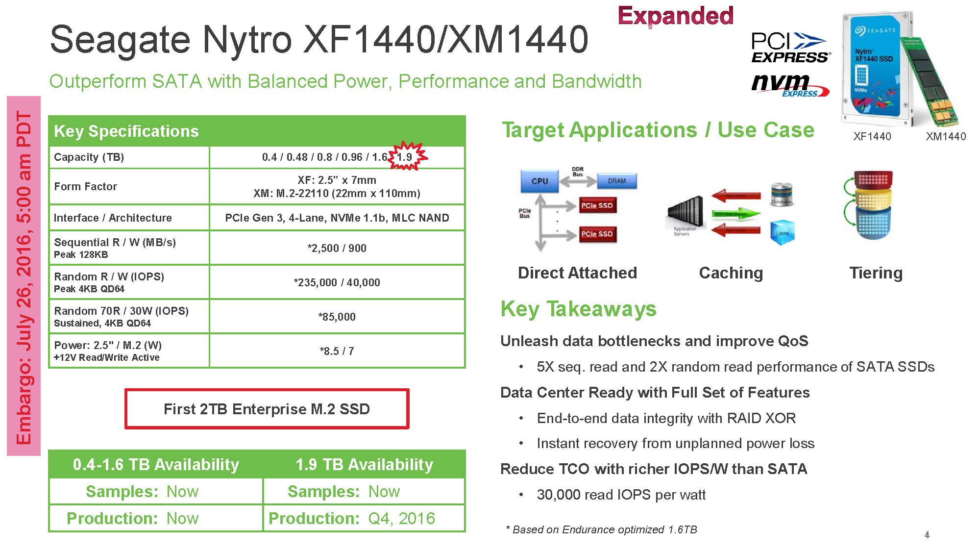Screen dimensions: 980x552
Task: Click the DDR Bus label
Action: click(x=578, y=171)
